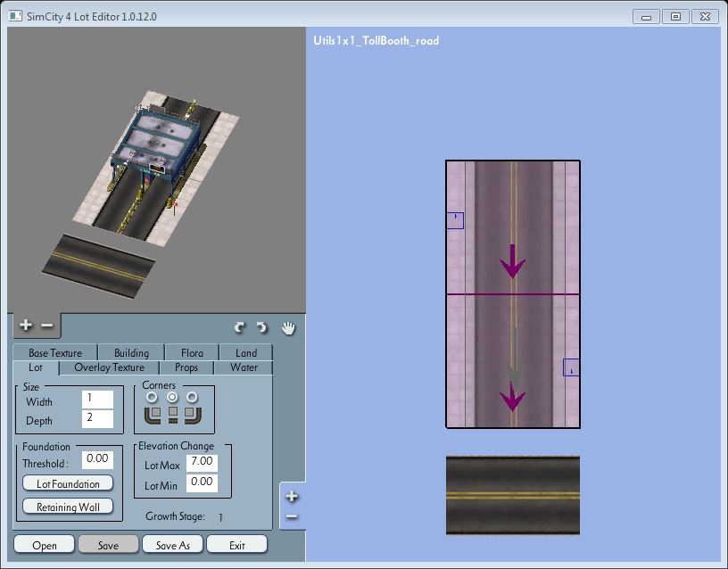Switch to the Land tab
728x569 pixels.
[246, 352]
